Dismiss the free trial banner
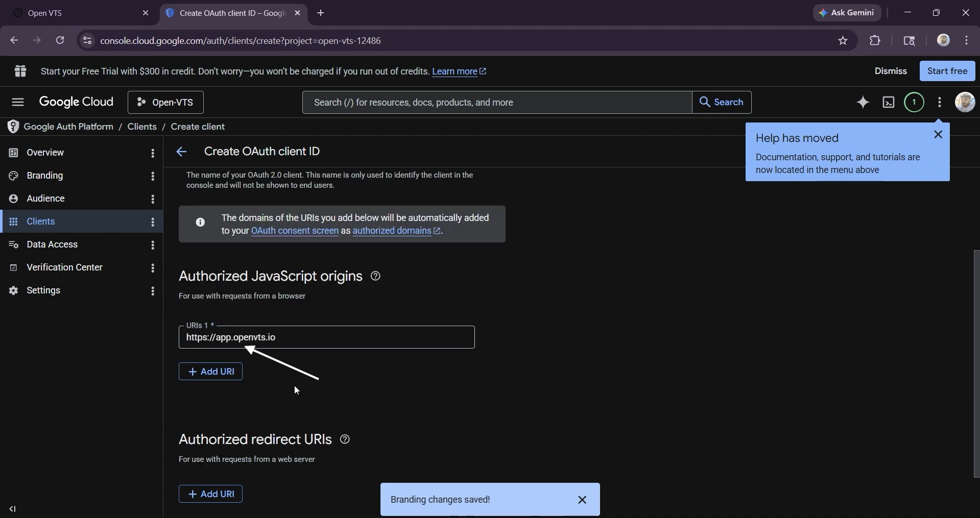 (x=891, y=71)
